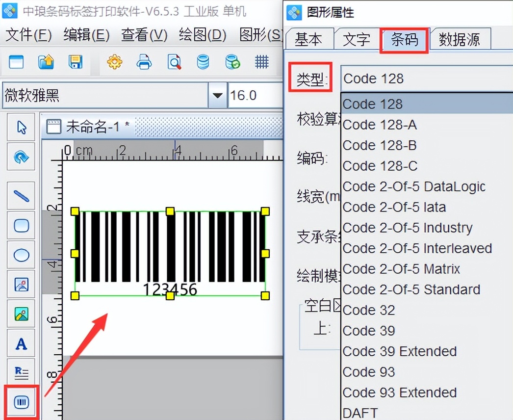Activate the selection arrow tool
513x420 pixels.
coord(21,127)
